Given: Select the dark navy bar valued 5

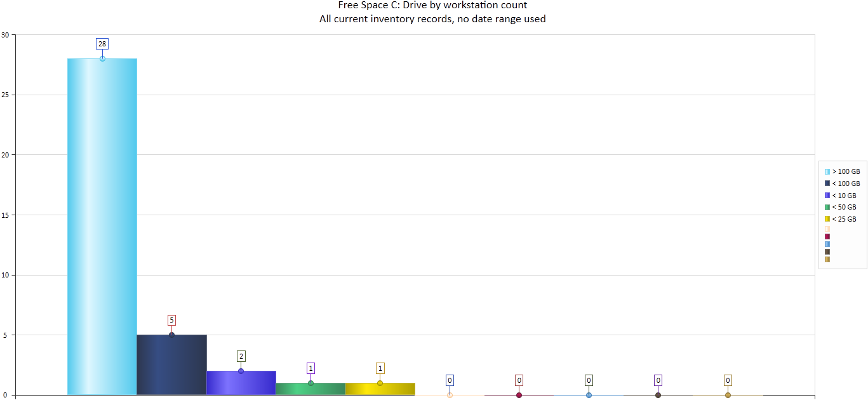Looking at the screenshot, I should [171, 365].
